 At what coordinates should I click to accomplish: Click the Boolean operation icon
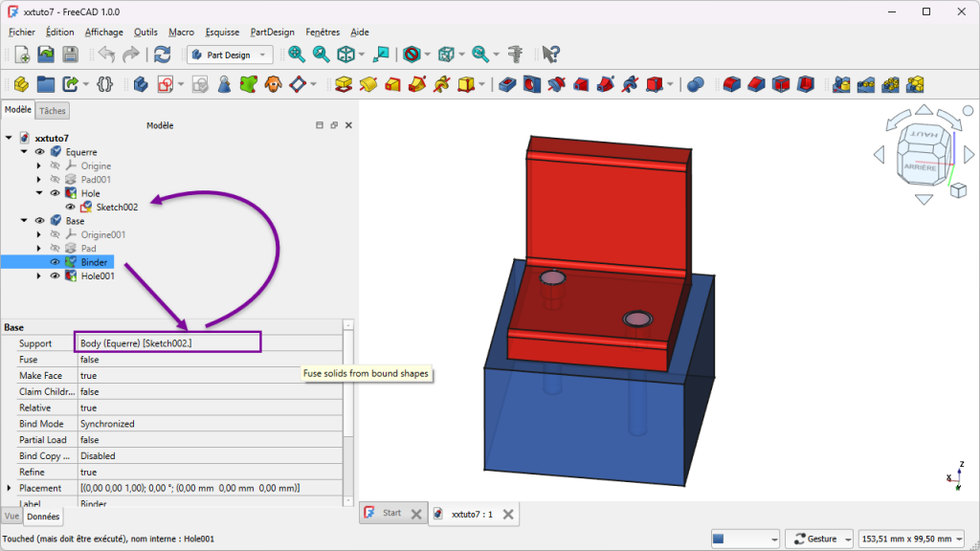(x=696, y=84)
